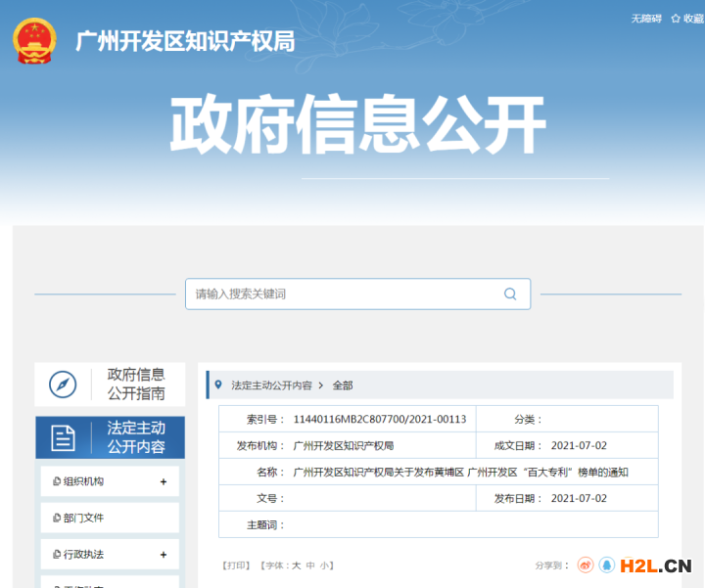The height and width of the screenshot is (588, 705).
Task: Click the search keyword input field
Action: [343, 294]
